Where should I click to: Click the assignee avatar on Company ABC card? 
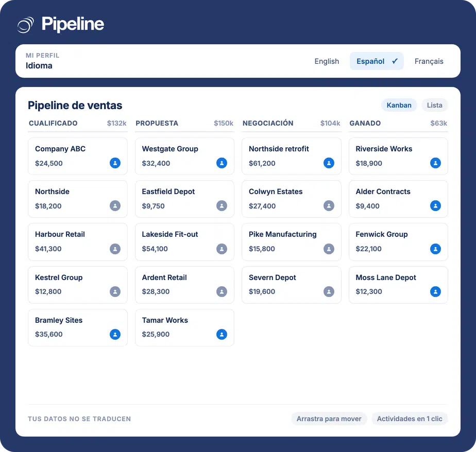point(115,163)
